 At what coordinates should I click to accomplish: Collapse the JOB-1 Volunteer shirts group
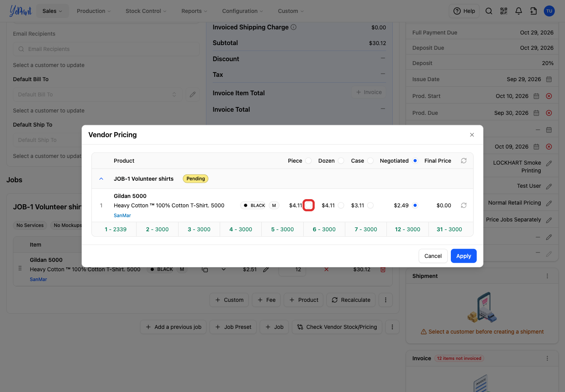[101, 179]
